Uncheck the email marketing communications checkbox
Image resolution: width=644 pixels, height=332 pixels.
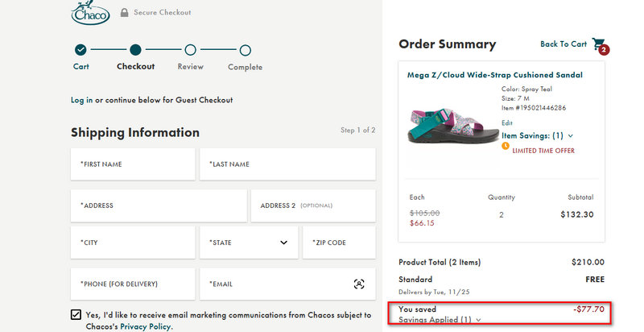coord(76,315)
